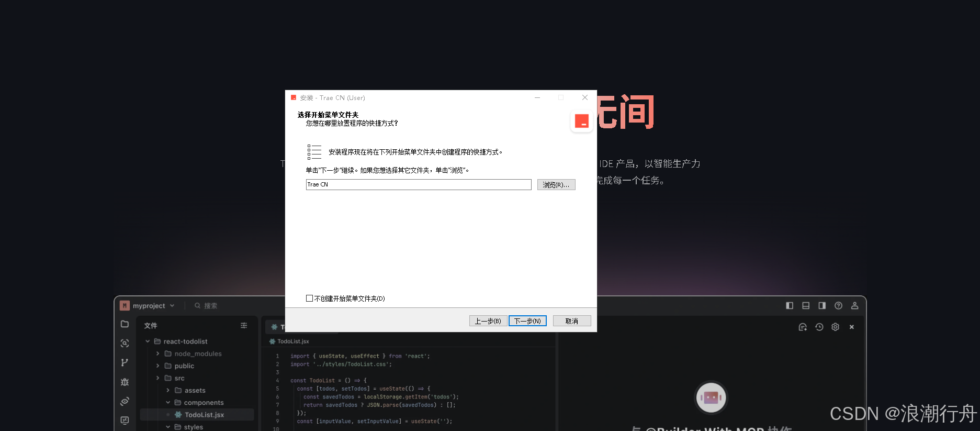Click the folder icon beside react-todolist
The width and height of the screenshot is (980, 431).
[157, 341]
